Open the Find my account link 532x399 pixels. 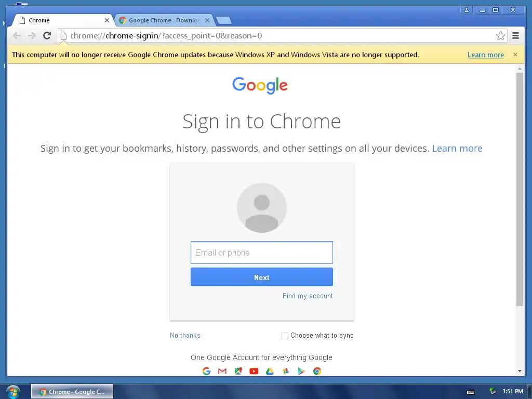308,296
